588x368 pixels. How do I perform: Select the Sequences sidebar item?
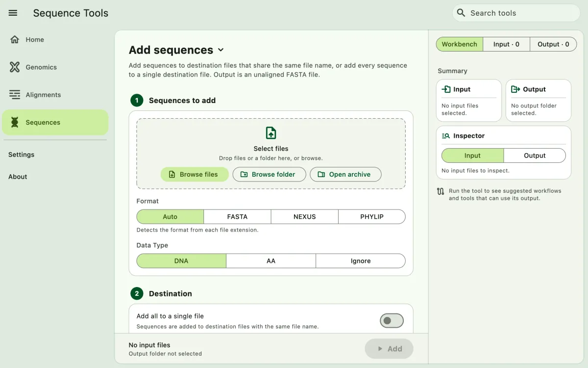[55, 122]
